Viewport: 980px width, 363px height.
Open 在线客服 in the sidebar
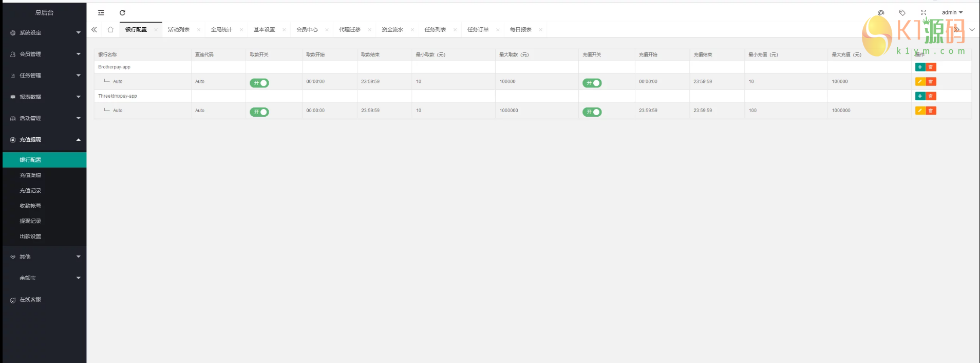point(45,300)
